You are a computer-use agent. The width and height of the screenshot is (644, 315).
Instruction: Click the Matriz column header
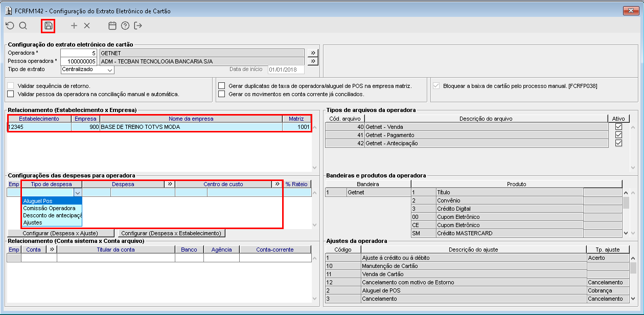click(x=296, y=119)
